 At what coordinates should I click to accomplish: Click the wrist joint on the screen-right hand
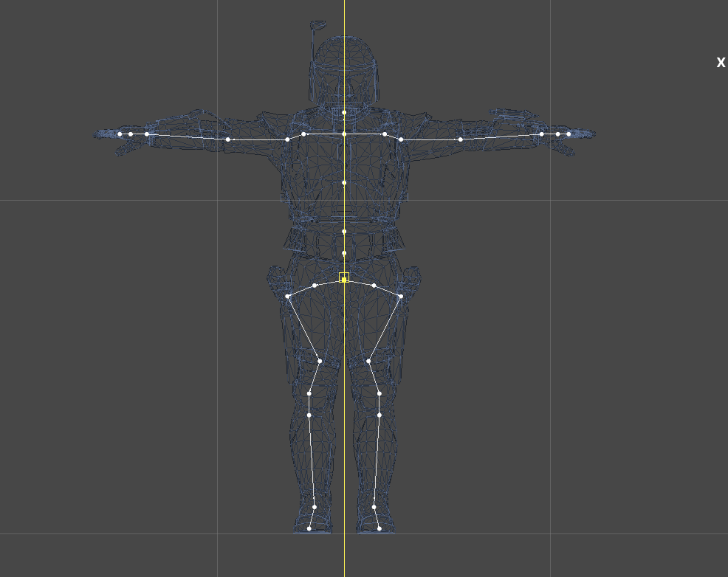[541, 134]
